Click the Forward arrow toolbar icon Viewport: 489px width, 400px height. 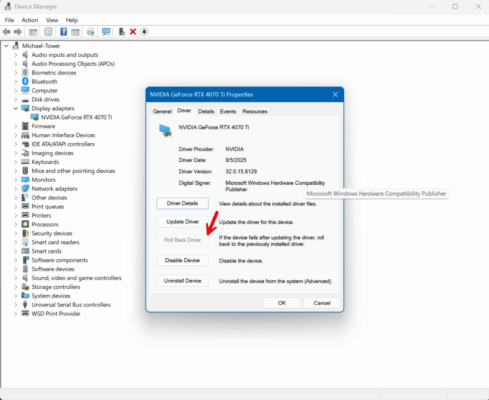pos(18,32)
